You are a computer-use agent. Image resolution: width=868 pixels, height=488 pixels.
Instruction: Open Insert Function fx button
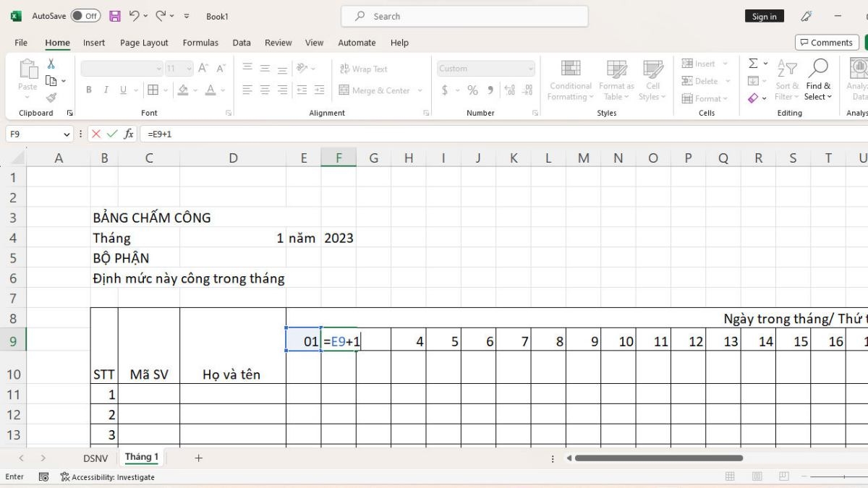tap(129, 134)
